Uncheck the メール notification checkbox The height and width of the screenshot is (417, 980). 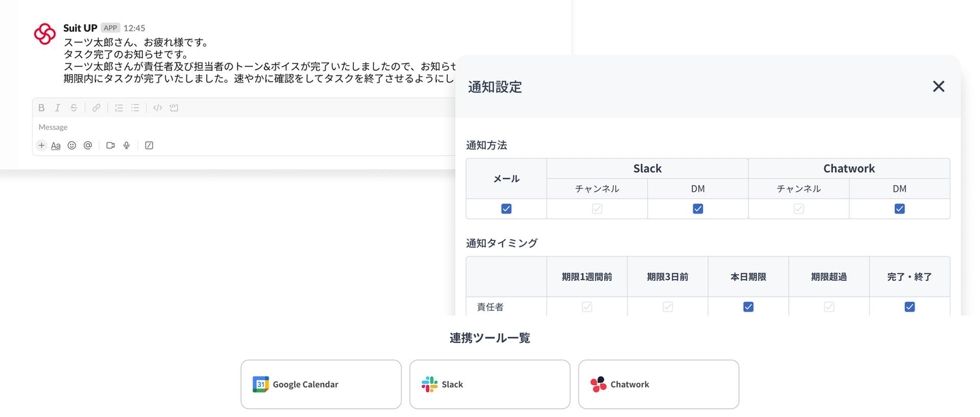[x=506, y=209]
